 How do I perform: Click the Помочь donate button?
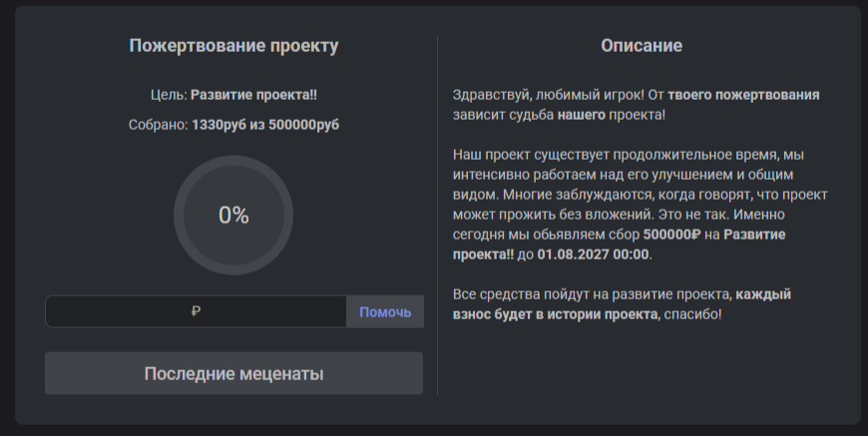coord(385,312)
